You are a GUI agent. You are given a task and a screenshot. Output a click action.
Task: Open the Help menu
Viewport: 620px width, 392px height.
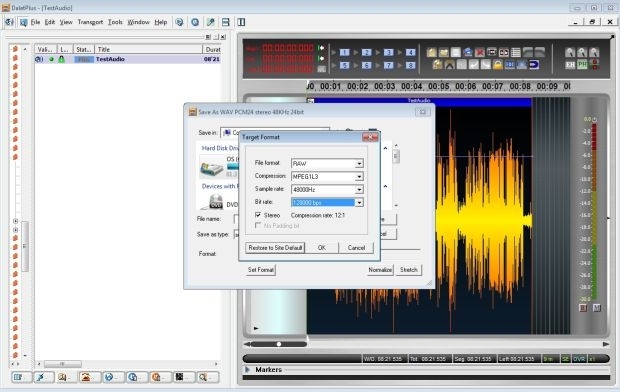coord(161,22)
